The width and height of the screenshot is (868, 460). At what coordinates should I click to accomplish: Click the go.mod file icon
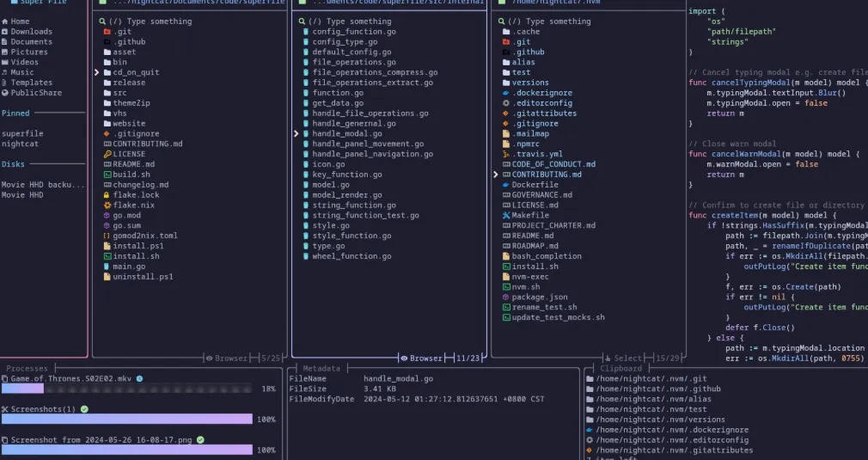[x=107, y=215]
